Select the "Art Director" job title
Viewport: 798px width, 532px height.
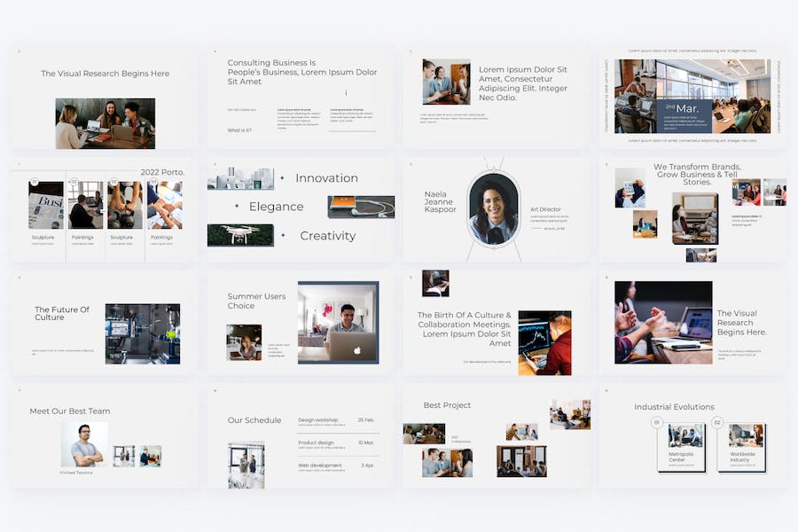545,209
